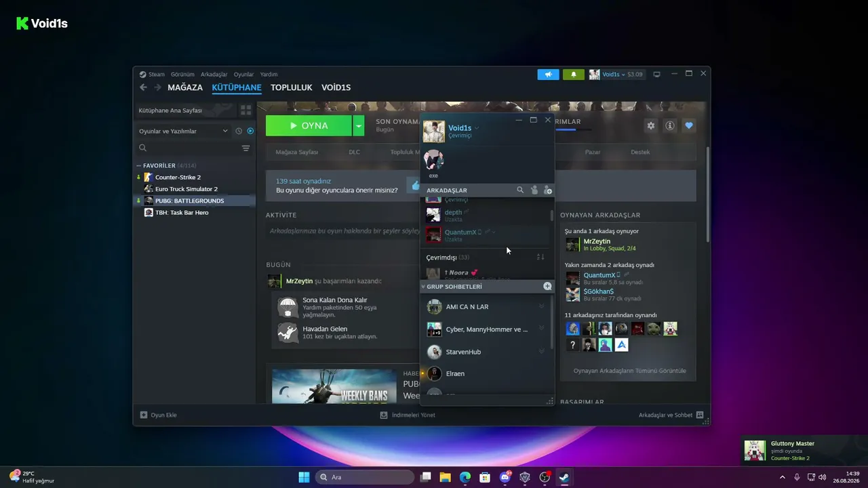Open the Destek support link
This screenshot has width=868, height=488.
(x=640, y=152)
